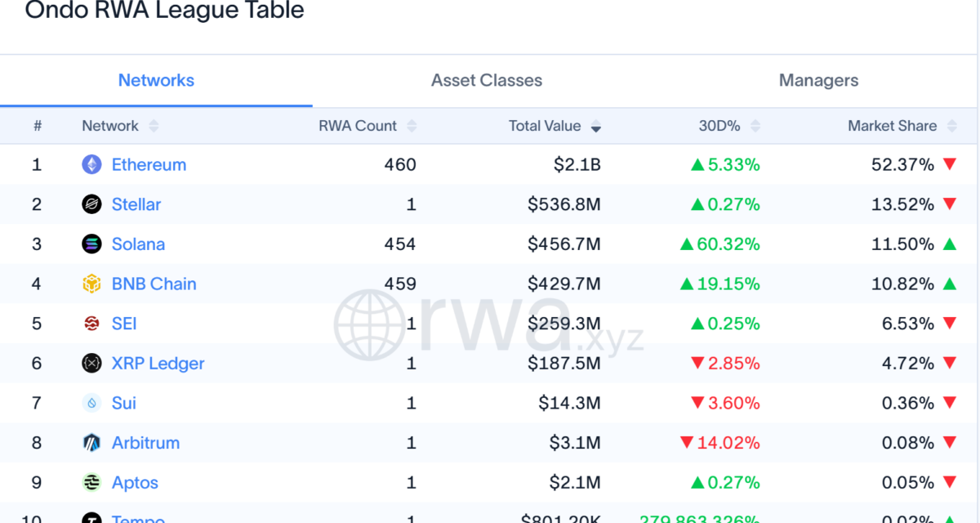Toggle Total Value sort arrow
980x523 pixels.
pyautogui.click(x=596, y=126)
